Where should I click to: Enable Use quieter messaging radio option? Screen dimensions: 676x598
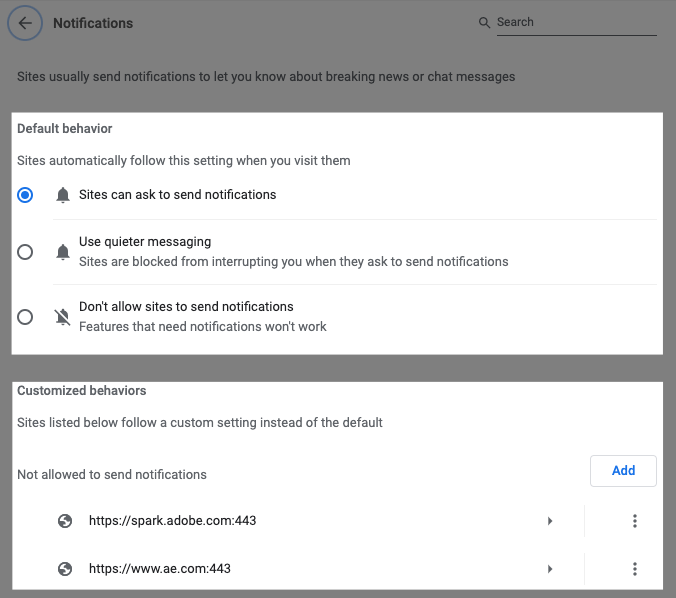pyautogui.click(x=25, y=252)
